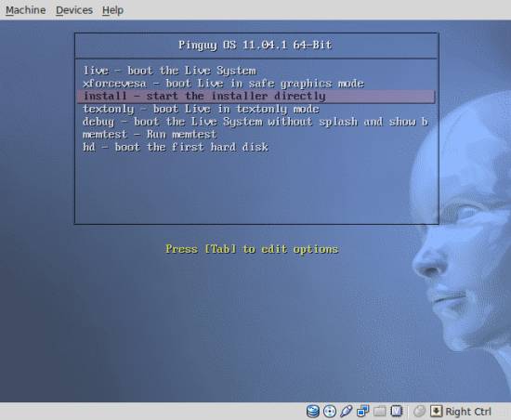511x420 pixels.
Task: Click the shared folders status icon
Action: [x=379, y=412]
